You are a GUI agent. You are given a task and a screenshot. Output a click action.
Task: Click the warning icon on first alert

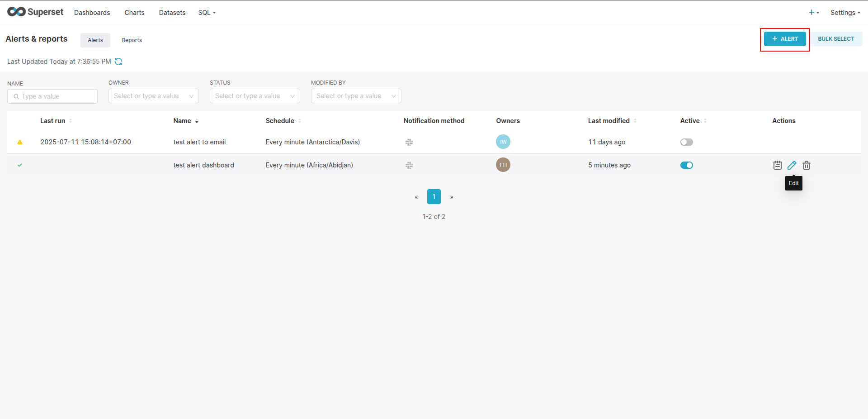[20, 142]
